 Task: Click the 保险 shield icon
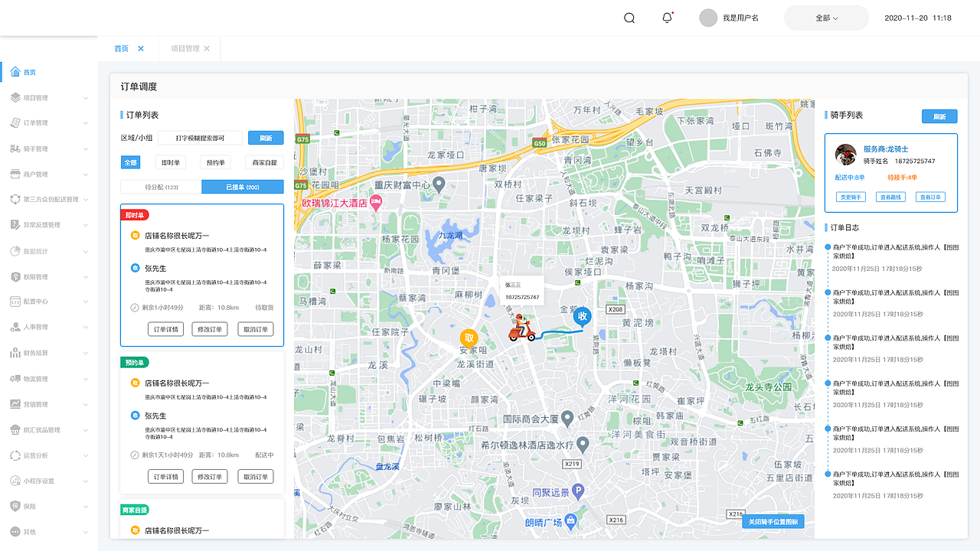[x=15, y=506]
